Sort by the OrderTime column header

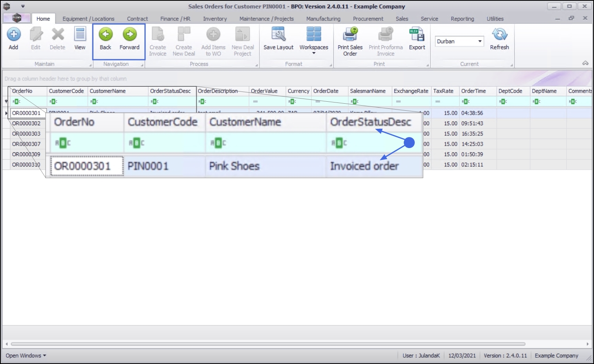(478, 91)
